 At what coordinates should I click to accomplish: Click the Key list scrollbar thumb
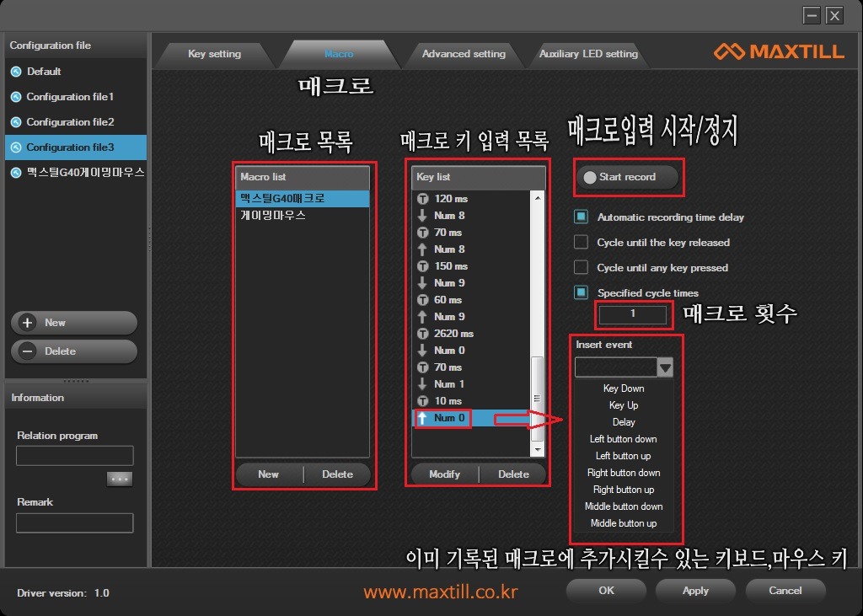537,399
